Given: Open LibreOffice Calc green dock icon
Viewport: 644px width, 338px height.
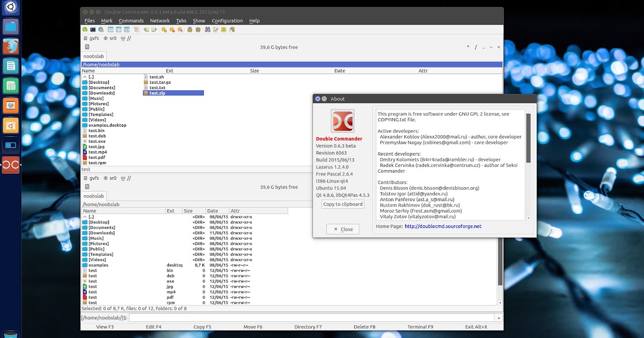Looking at the screenshot, I should pos(11,86).
